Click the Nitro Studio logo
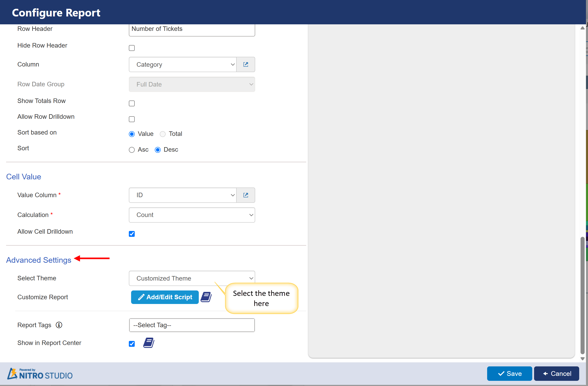Viewport: 588px width, 386px height. tap(40, 374)
